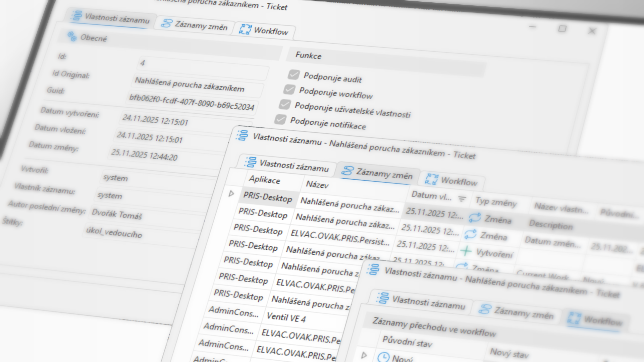Sort by the Původní stav column header
The height and width of the screenshot is (362, 644).
(x=407, y=342)
